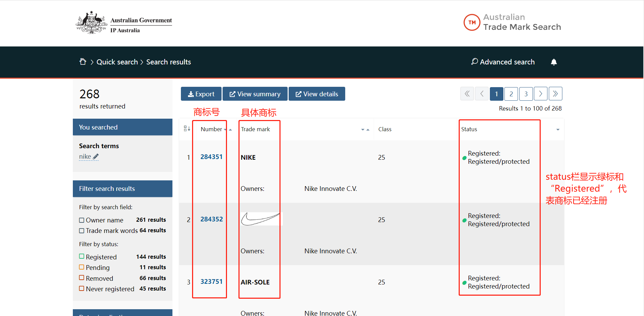Viewport: 644px width, 316px height.
Task: Expand the Status column dropdown arrow
Action: [558, 130]
